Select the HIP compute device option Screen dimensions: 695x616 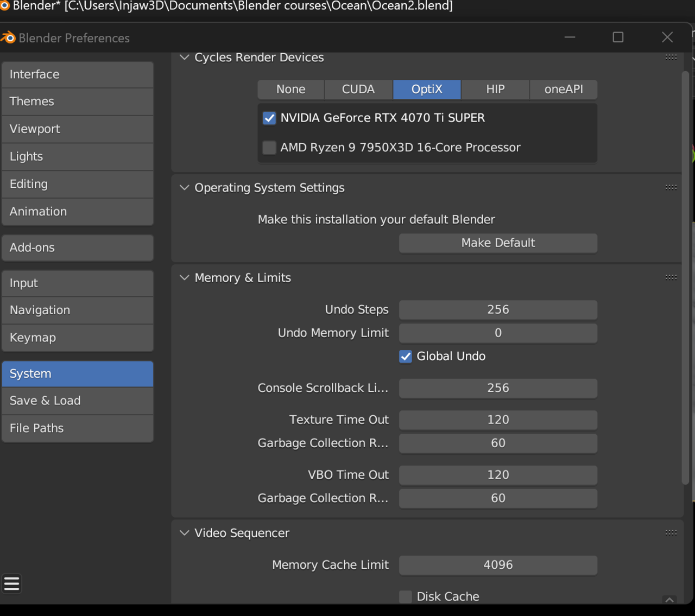point(495,90)
